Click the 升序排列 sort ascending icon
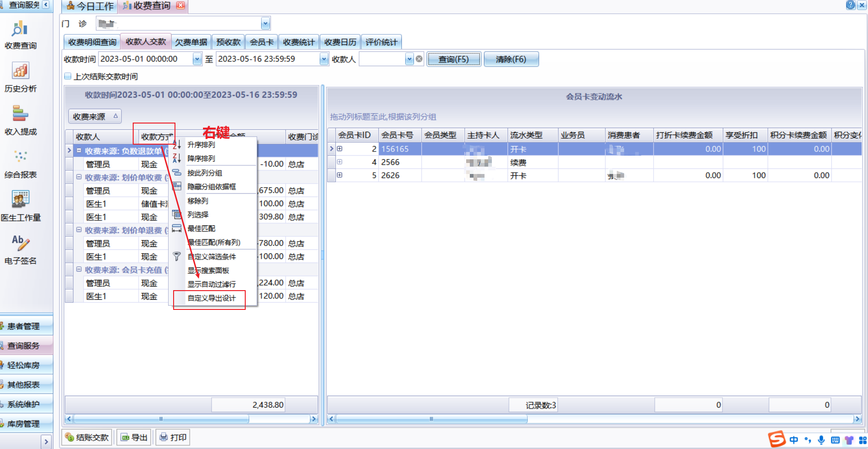 pos(177,145)
